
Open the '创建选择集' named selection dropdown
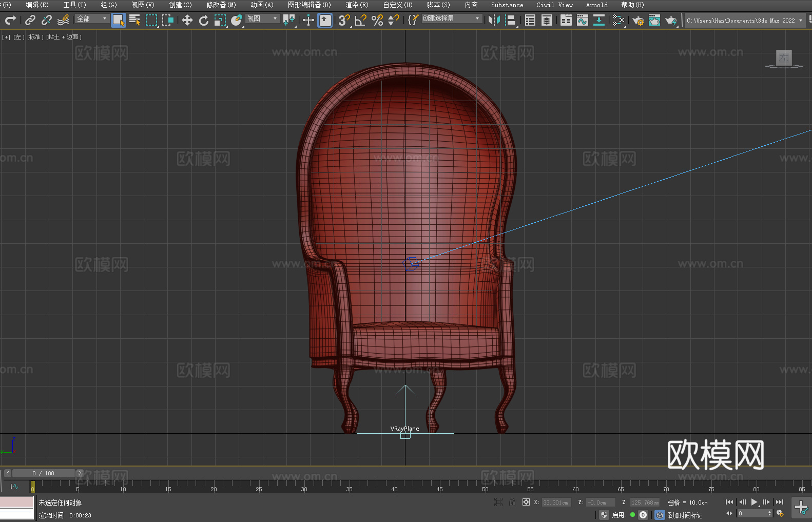click(x=452, y=18)
